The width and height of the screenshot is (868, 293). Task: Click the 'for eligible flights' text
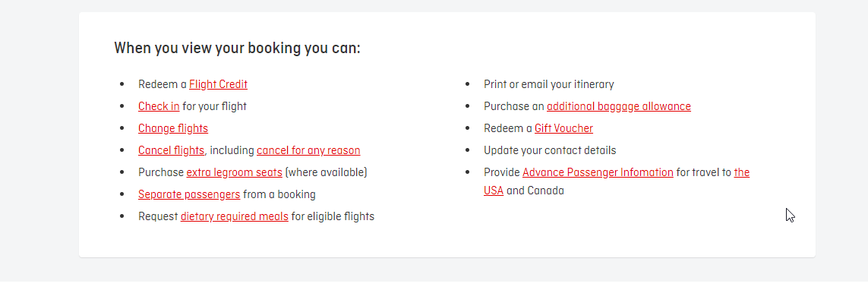pyautogui.click(x=333, y=216)
